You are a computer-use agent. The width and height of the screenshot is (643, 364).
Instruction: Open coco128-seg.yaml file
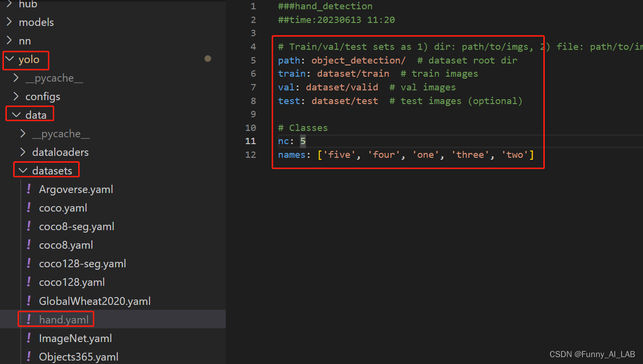(x=83, y=264)
